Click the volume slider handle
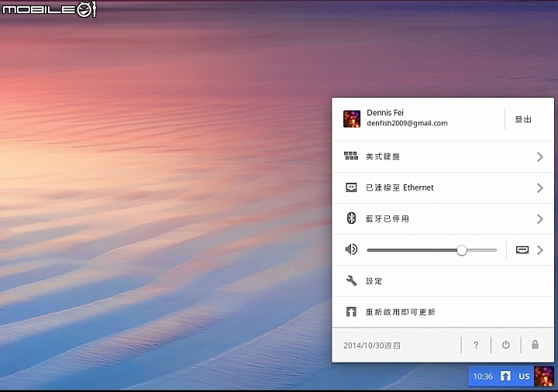Image resolution: width=558 pixels, height=392 pixels. point(462,250)
